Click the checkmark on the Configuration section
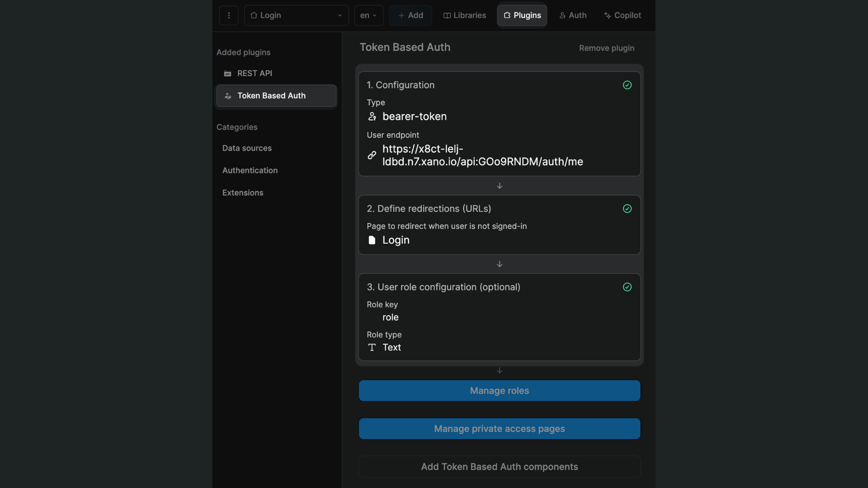Viewport: 868px width, 488px height. coord(627,85)
